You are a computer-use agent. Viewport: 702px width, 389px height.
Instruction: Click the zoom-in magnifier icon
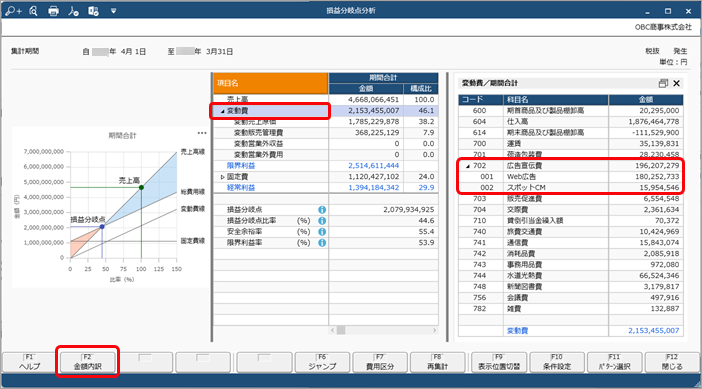pos(13,11)
